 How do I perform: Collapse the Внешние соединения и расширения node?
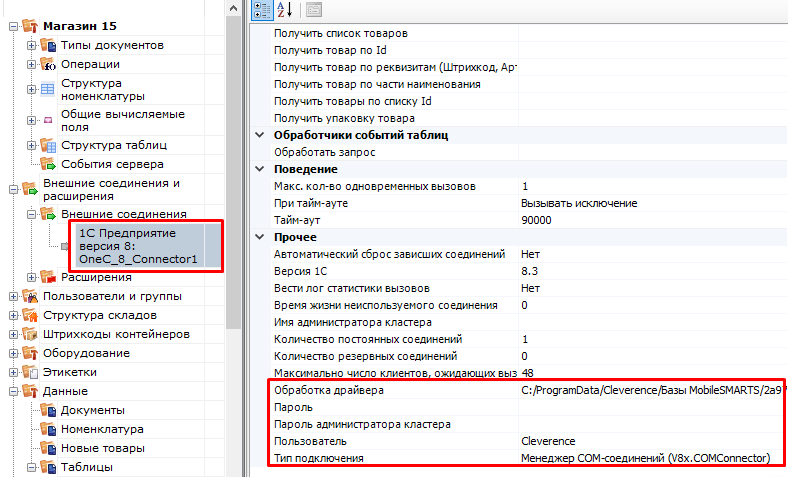(x=14, y=189)
